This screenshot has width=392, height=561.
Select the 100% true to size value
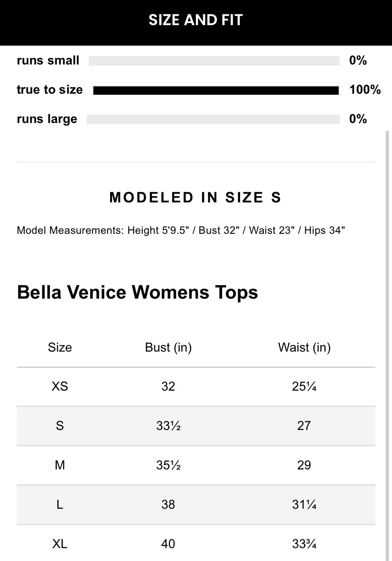365,90
